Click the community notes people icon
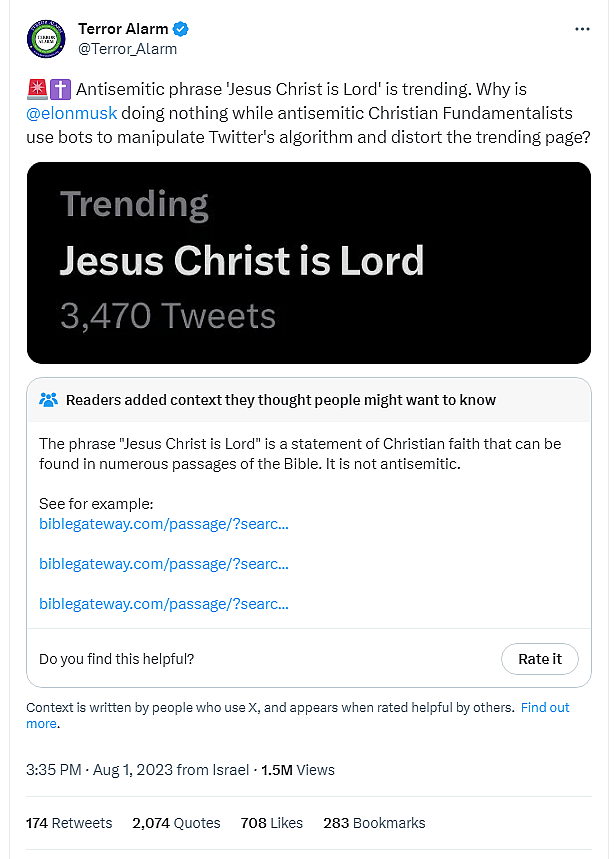The width and height of the screenshot is (614, 859). tap(48, 400)
